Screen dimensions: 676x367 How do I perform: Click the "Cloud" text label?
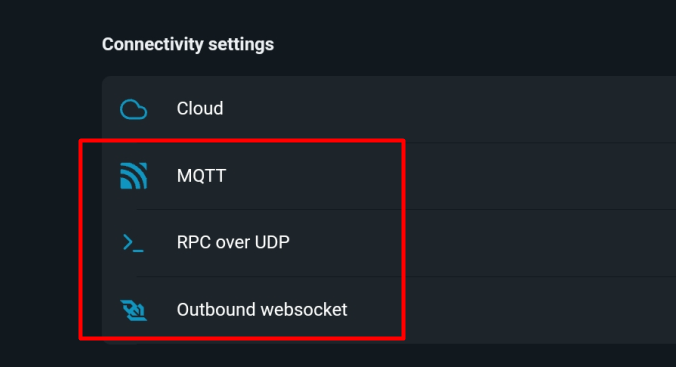point(200,109)
